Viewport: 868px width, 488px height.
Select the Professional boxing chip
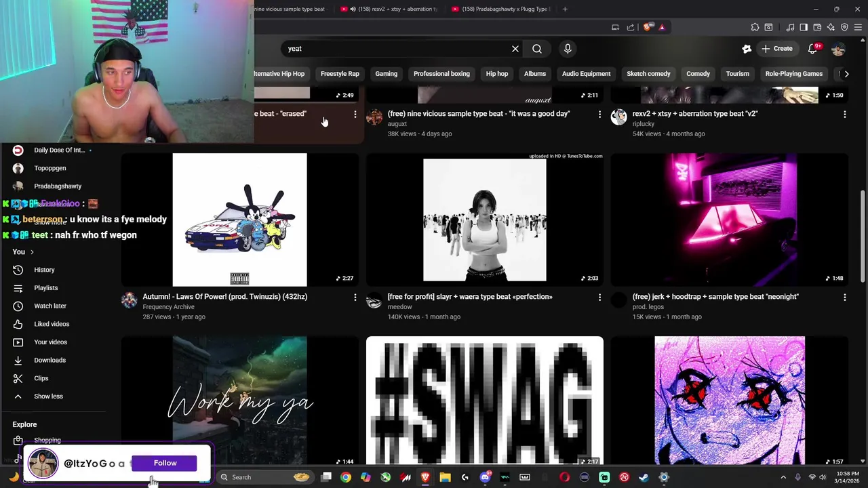(441, 74)
